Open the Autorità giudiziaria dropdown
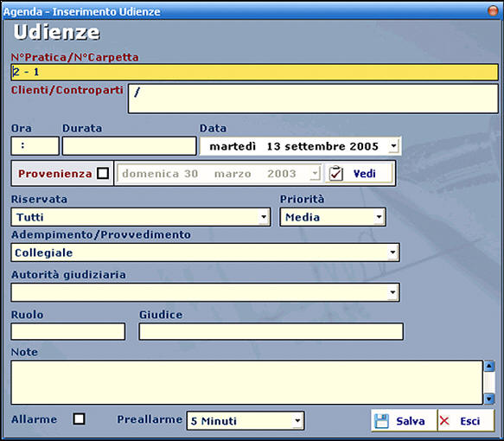504x441 pixels. click(392, 292)
